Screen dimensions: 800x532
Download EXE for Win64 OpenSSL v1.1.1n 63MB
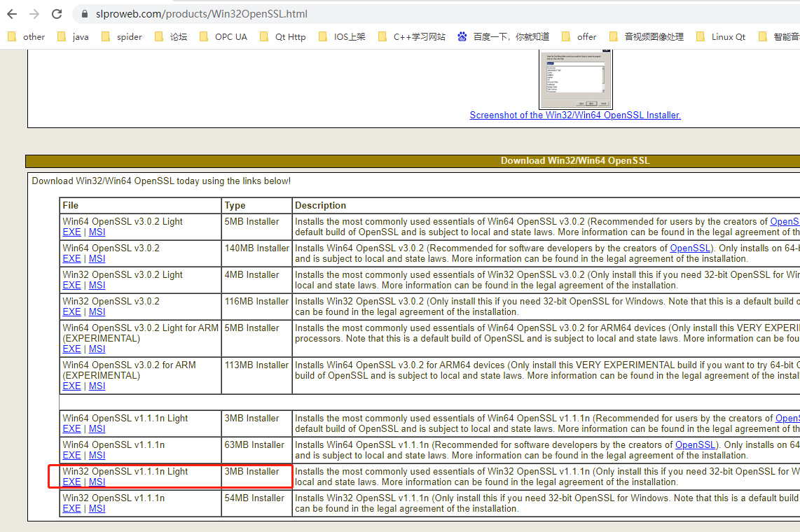pos(71,456)
